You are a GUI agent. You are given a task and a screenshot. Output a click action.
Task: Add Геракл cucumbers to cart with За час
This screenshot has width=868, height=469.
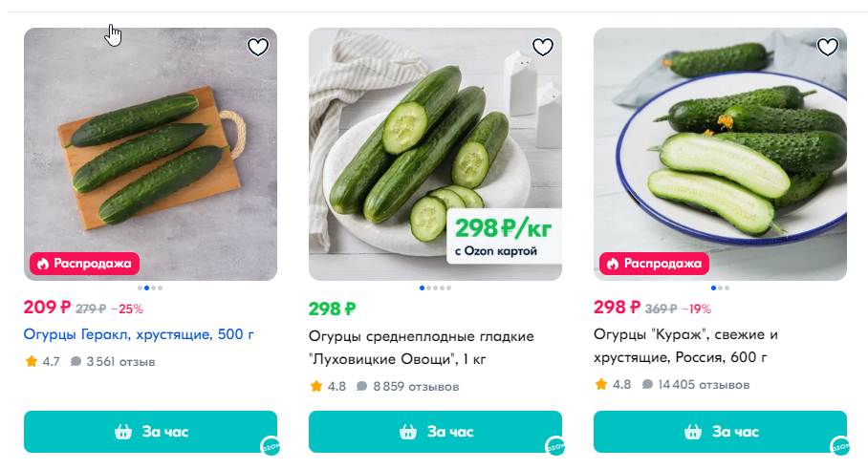point(150,432)
